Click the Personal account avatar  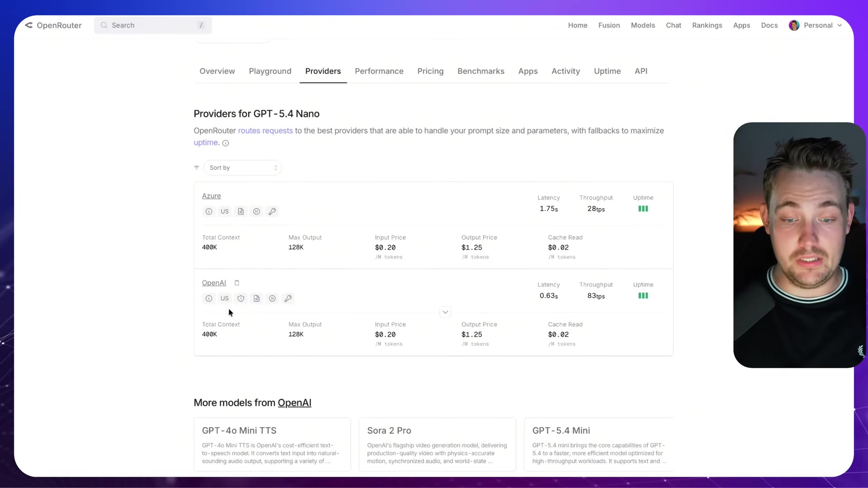click(x=794, y=25)
